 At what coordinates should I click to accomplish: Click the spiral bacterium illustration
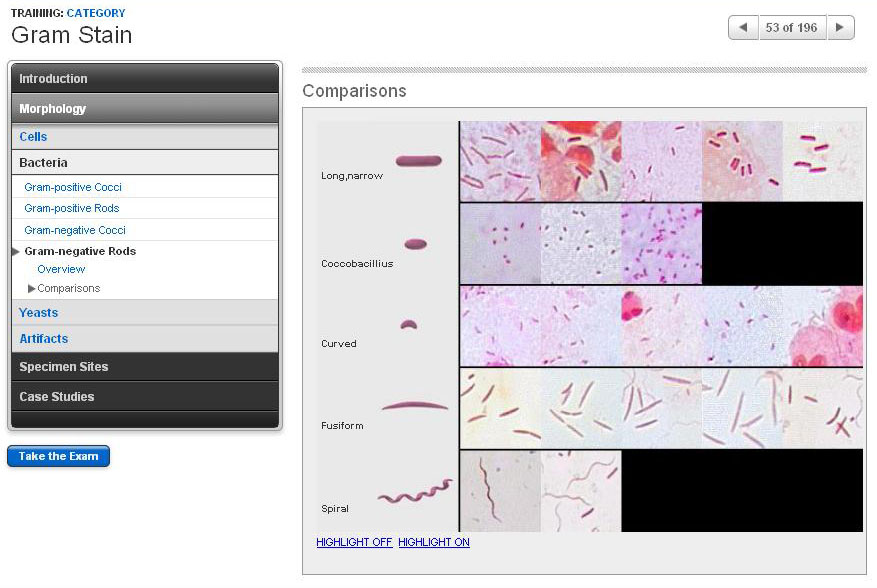click(414, 492)
